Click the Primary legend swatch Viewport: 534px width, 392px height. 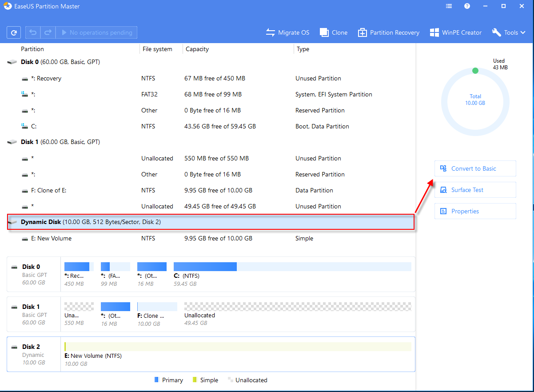pos(156,380)
